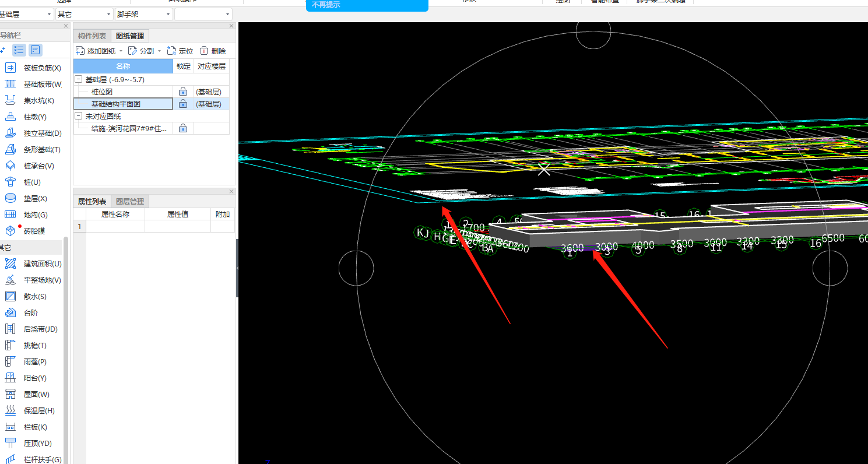Toggle lock for 基础结构平面图 drawing
Image resolution: width=868 pixels, height=464 pixels.
coord(183,104)
